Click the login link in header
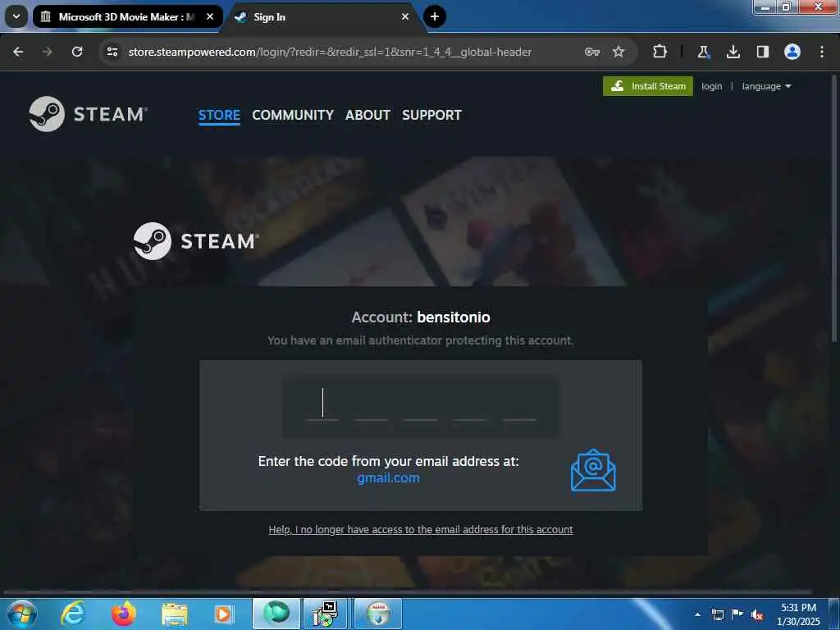Screen dimensions: 840x630 (x=711, y=86)
